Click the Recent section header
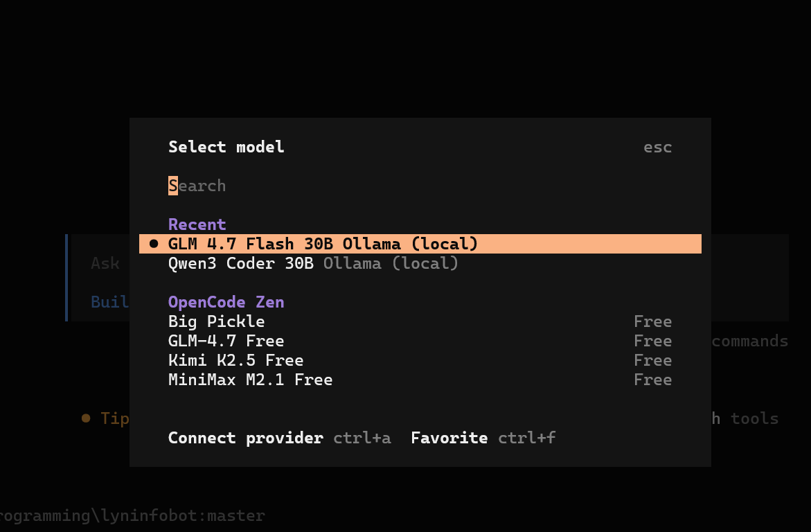The image size is (811, 532). [x=197, y=224]
